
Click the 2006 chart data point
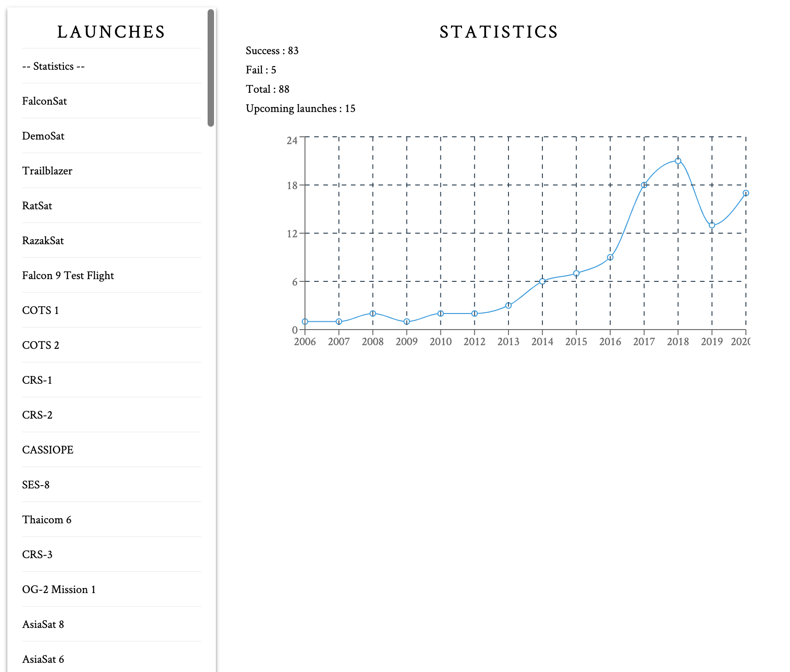point(305,322)
